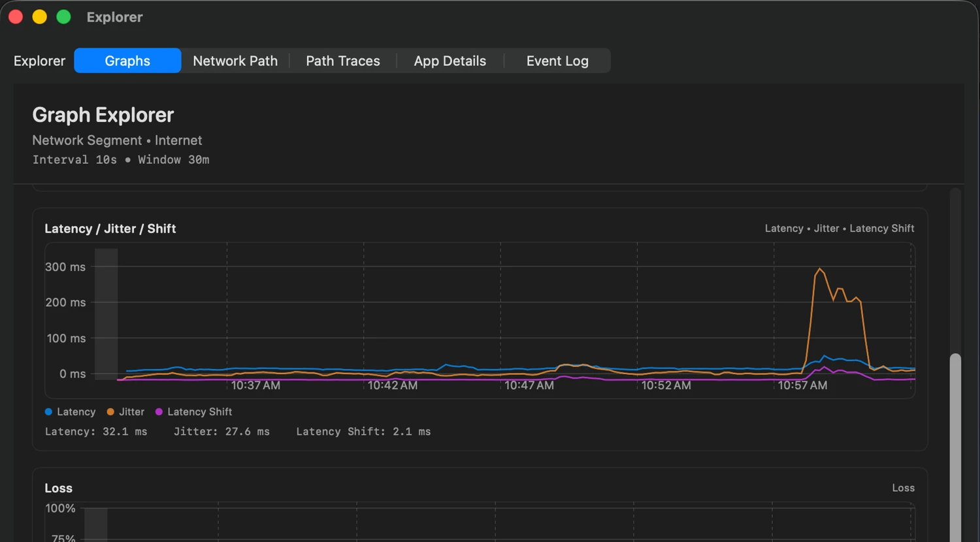980x542 pixels.
Task: Click the vertical scrollbar thumb
Action: [955, 447]
